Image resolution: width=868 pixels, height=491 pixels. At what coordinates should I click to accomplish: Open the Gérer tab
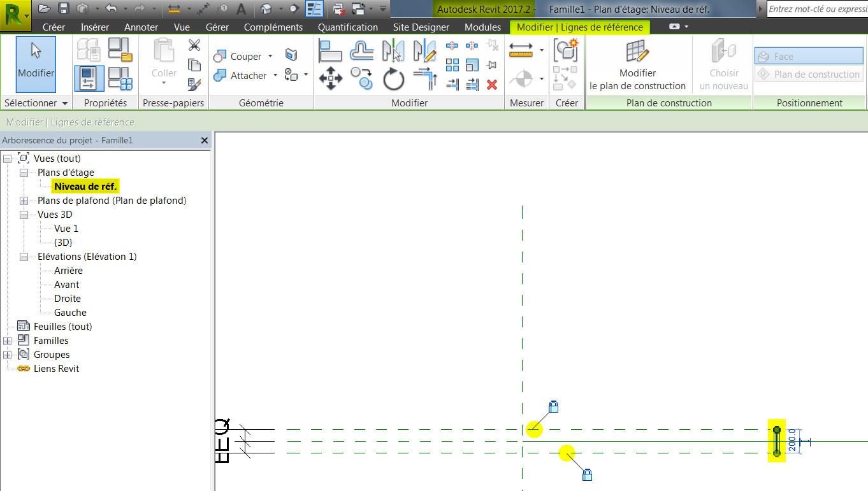[x=217, y=27]
